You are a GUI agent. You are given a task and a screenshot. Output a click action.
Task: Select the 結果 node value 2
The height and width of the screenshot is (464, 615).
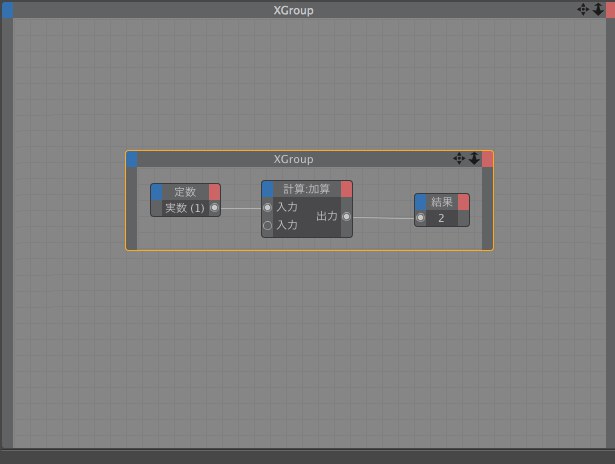coord(441,218)
